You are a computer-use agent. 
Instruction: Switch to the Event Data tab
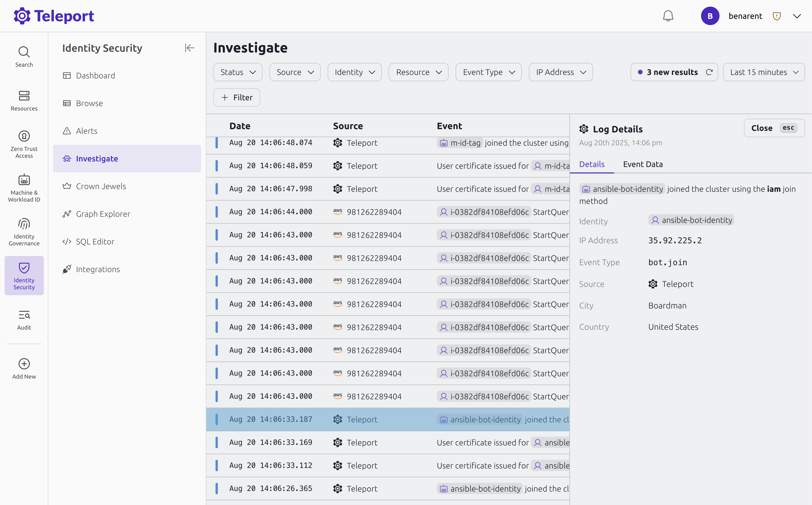643,164
